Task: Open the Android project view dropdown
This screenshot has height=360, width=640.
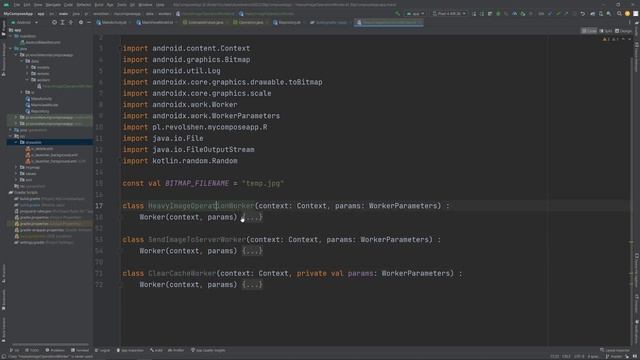Action: [24, 22]
